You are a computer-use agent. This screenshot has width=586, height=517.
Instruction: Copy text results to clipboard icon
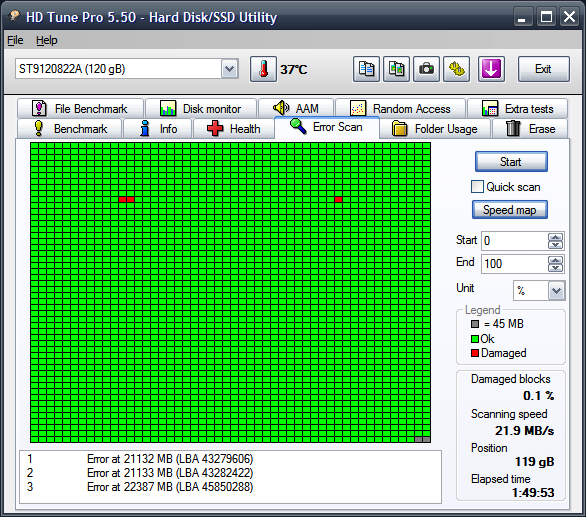tap(366, 69)
